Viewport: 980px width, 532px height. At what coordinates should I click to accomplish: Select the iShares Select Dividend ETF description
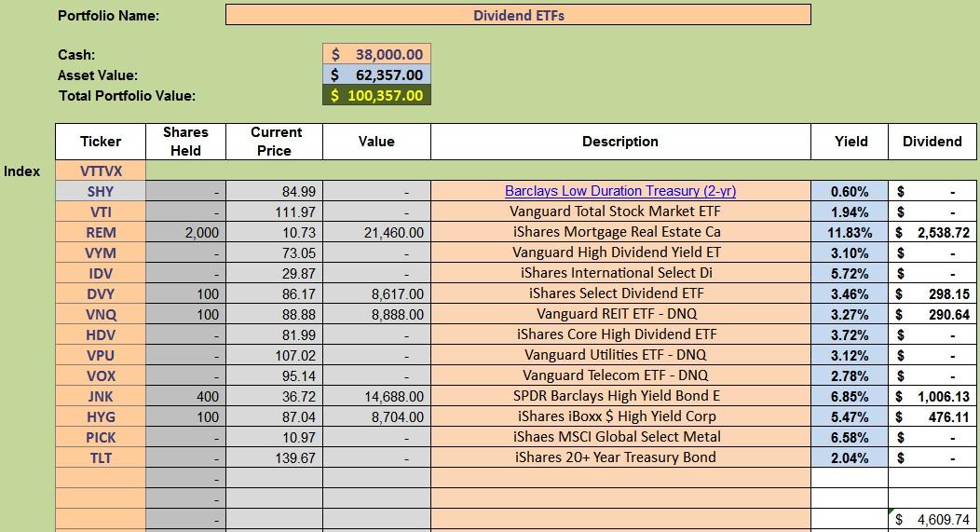point(620,293)
